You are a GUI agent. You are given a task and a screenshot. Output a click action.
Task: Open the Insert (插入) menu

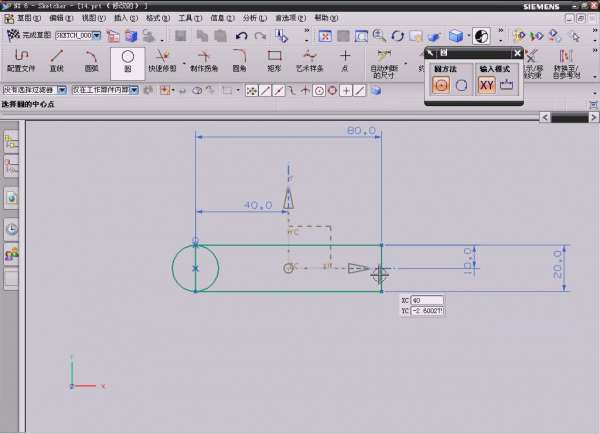point(120,18)
